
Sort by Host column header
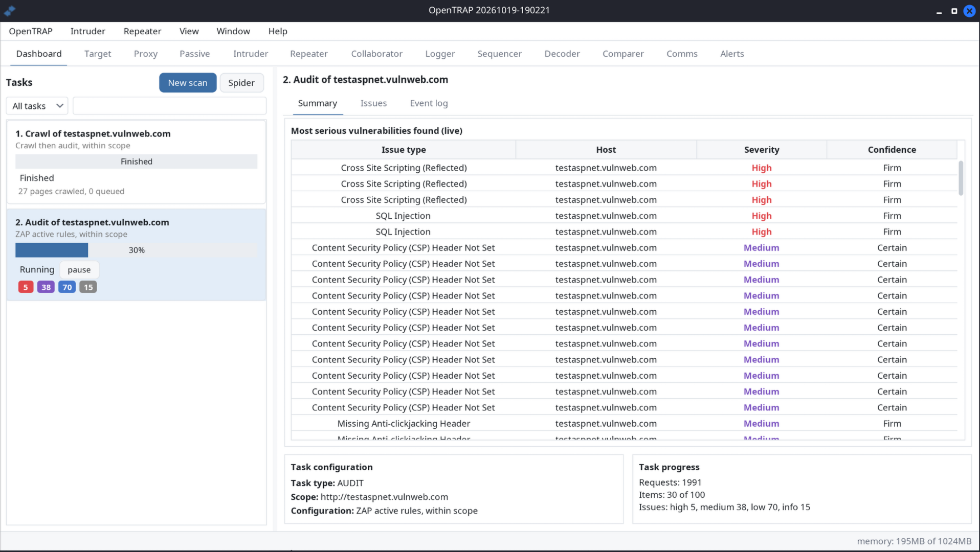coord(606,150)
